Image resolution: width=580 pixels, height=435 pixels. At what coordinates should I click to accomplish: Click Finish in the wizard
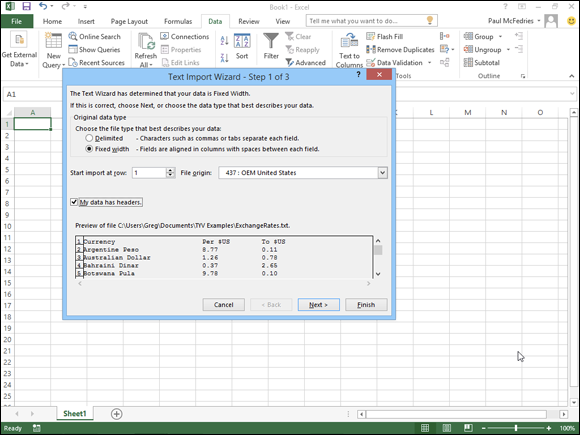(366, 305)
